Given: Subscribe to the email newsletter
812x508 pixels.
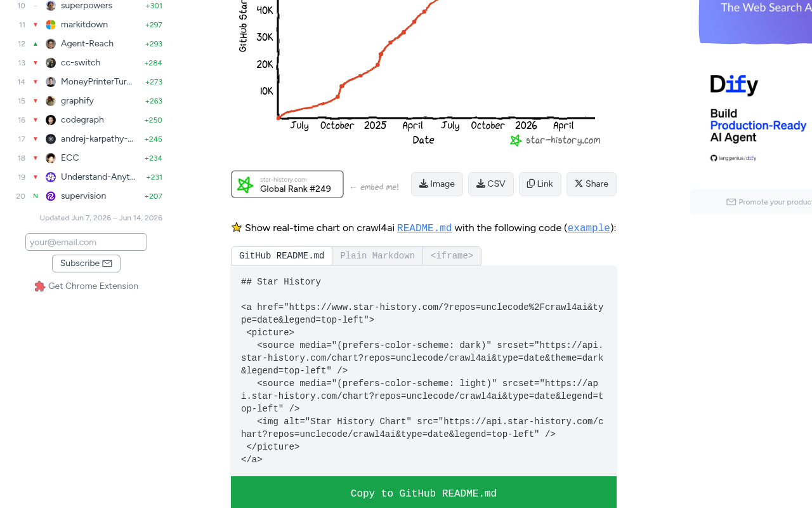Looking at the screenshot, I should pos(86,264).
